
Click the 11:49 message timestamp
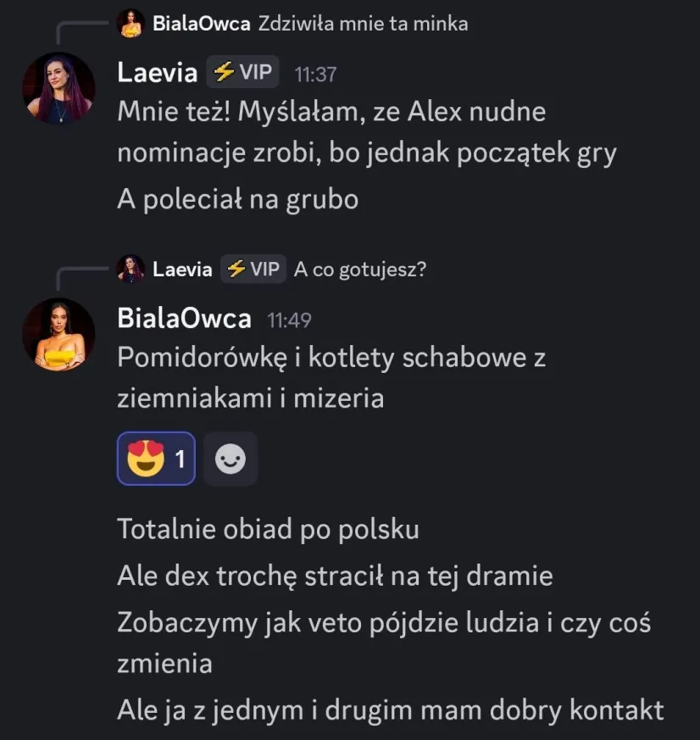pyautogui.click(x=289, y=320)
